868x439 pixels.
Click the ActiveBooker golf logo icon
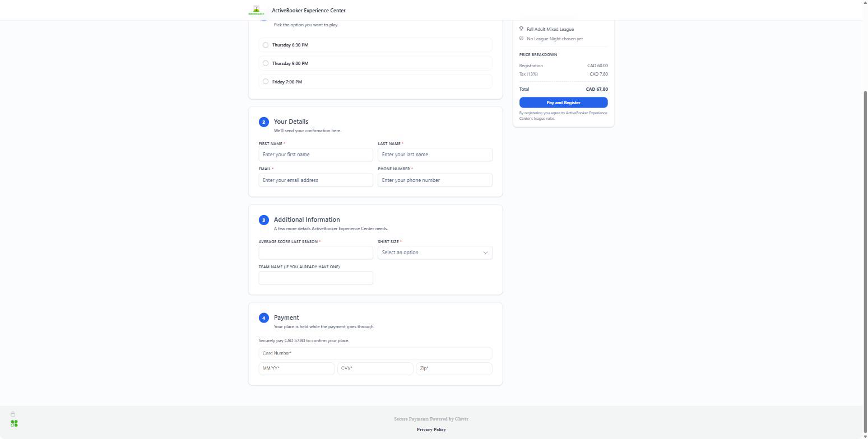point(257,10)
